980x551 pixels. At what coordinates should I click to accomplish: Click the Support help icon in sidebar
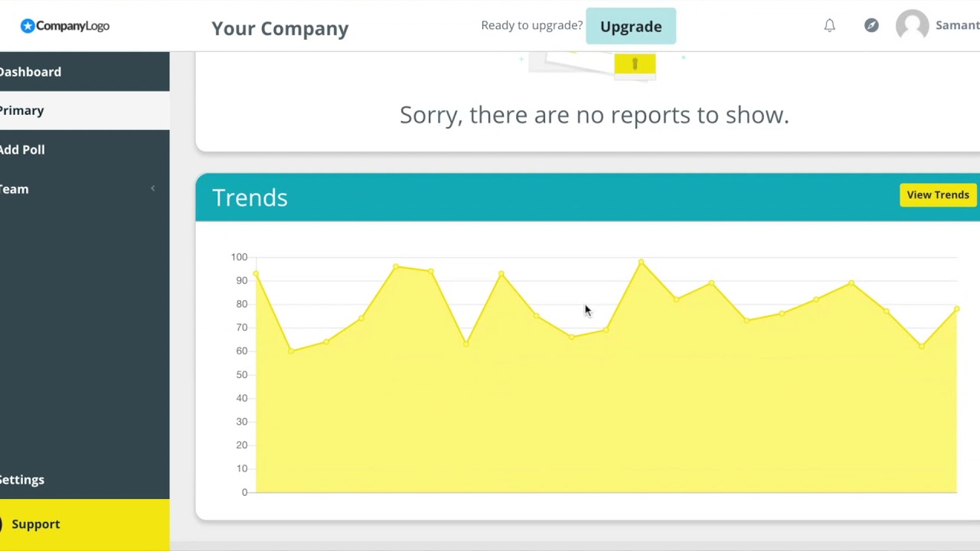(2, 524)
